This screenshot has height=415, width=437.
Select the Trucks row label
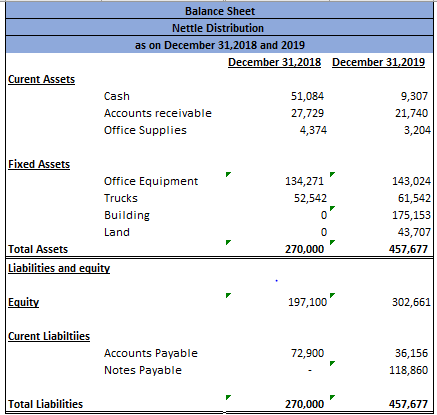click(121, 198)
